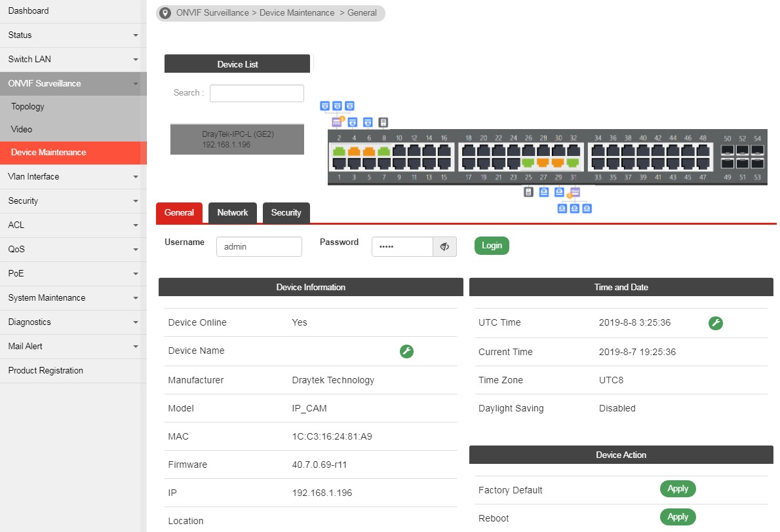
Task: Open the Security tab
Action: coord(286,213)
